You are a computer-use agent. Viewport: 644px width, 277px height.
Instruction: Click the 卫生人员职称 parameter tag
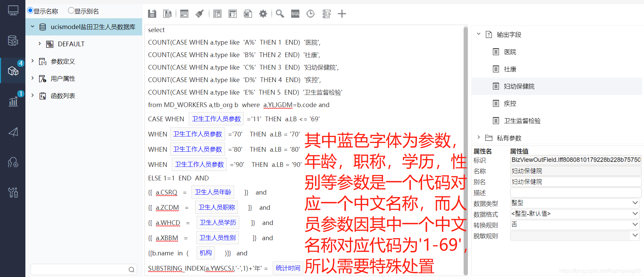217,207
